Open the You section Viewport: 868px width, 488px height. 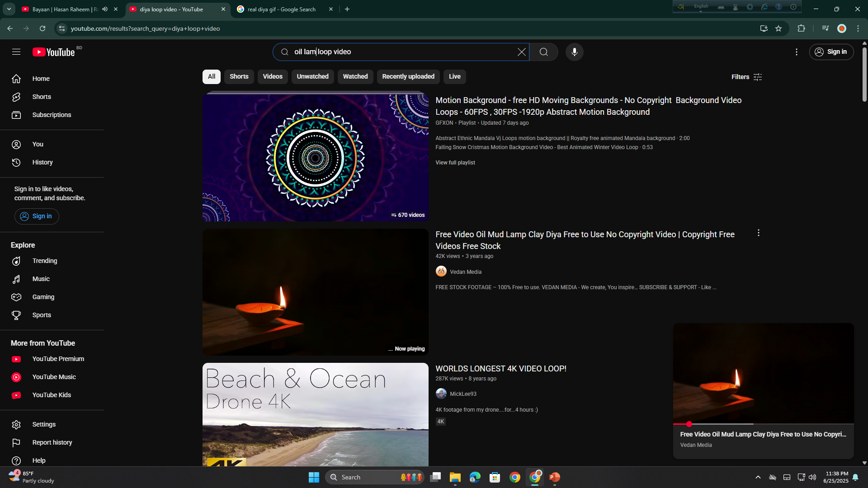(52, 144)
